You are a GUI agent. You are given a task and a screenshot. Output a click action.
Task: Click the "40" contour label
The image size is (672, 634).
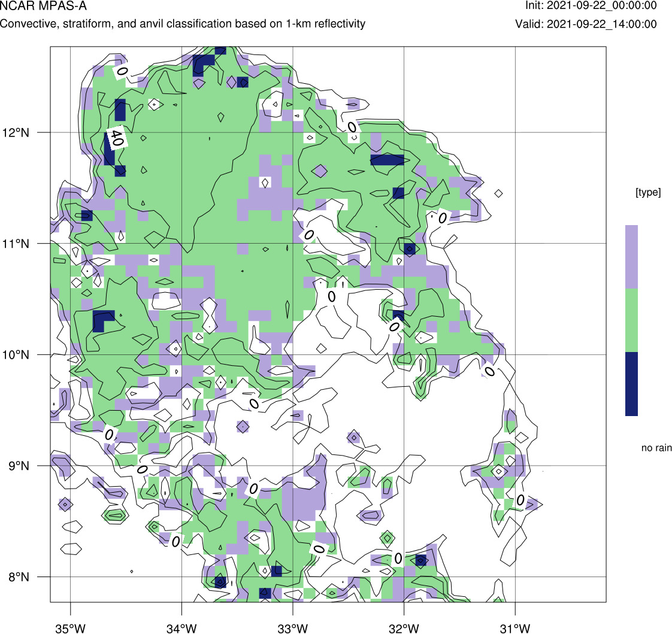click(x=117, y=138)
